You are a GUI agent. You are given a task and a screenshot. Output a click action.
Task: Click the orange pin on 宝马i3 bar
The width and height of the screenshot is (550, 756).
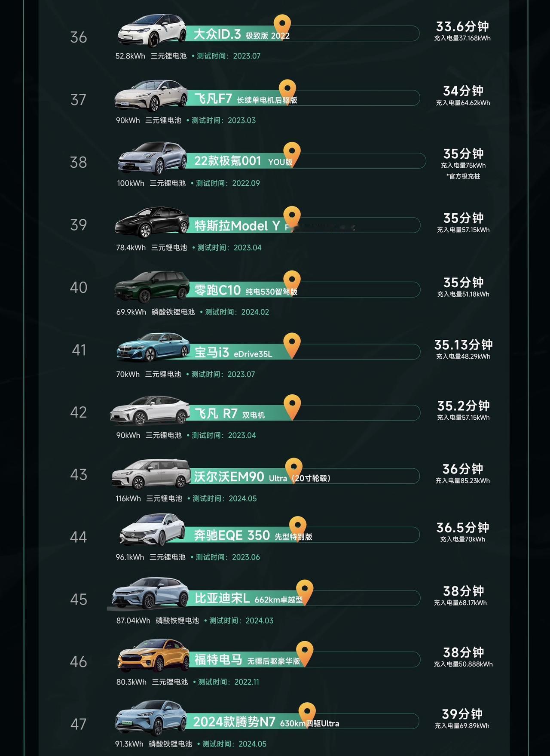pyautogui.click(x=292, y=344)
